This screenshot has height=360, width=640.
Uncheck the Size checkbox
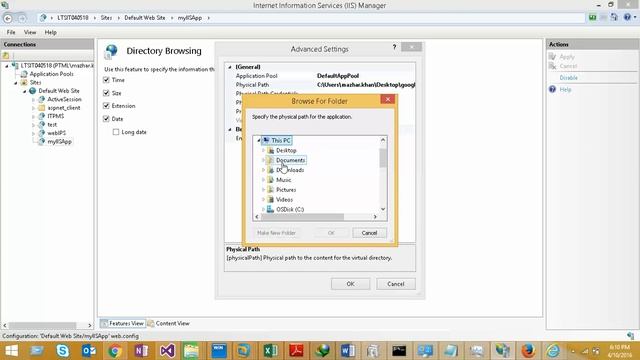point(106,93)
